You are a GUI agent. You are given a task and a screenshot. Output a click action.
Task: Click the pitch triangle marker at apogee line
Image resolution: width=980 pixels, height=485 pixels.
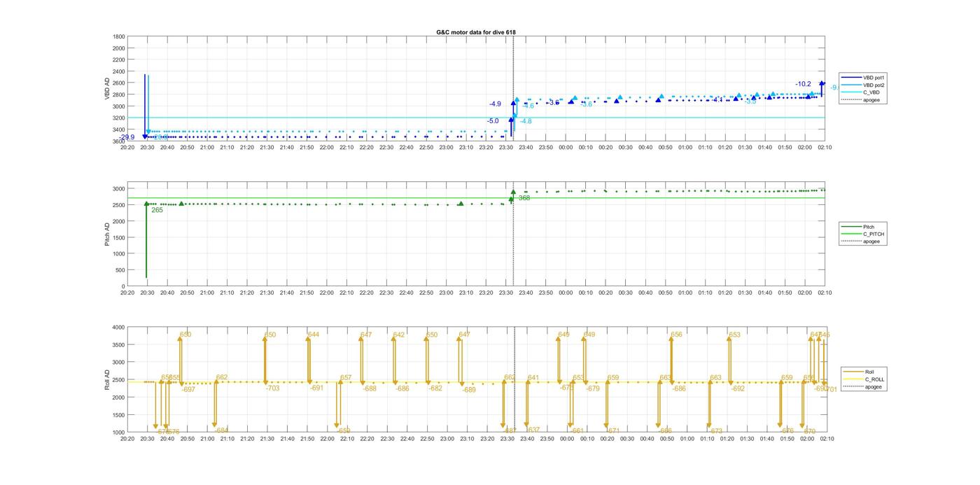pyautogui.click(x=513, y=192)
